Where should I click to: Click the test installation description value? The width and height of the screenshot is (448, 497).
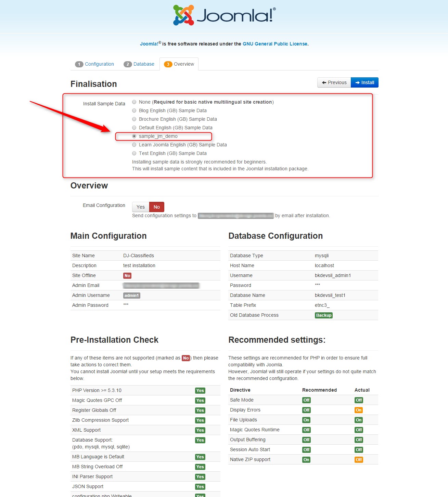[139, 265]
